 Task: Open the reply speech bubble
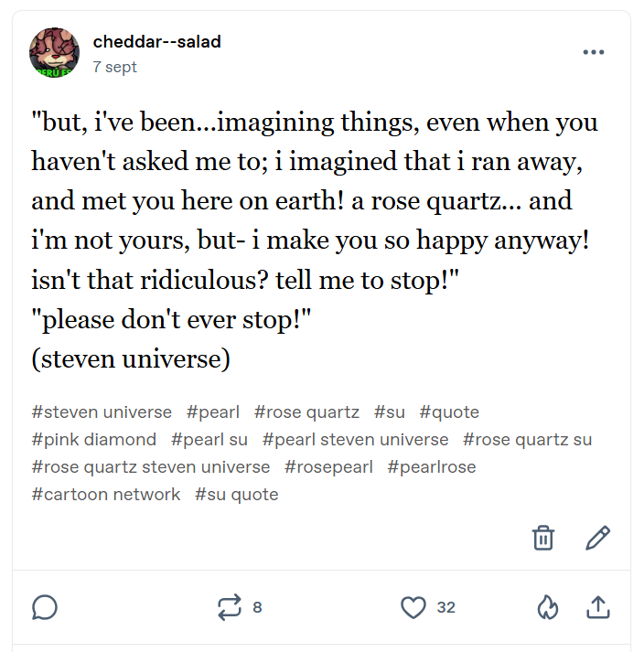click(45, 607)
